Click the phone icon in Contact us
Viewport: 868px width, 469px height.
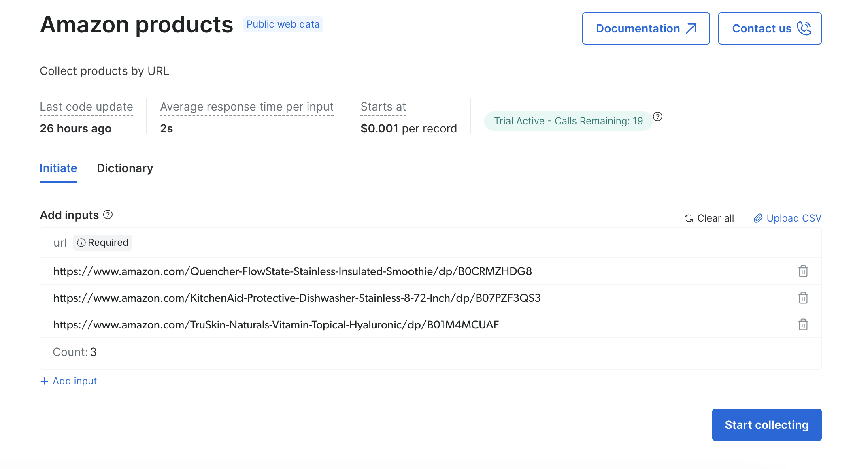(804, 28)
